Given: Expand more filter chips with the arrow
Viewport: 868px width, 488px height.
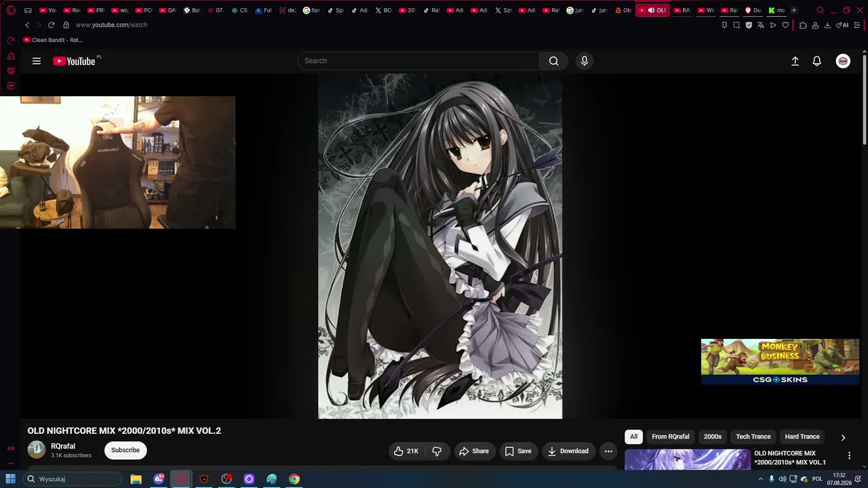Looking at the screenshot, I should pos(843,437).
